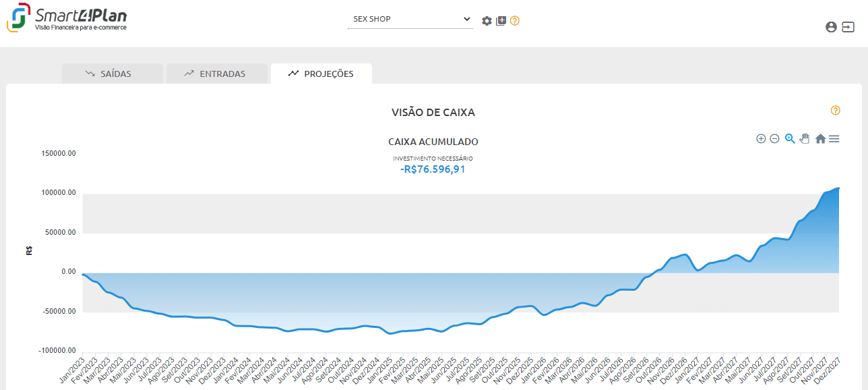Open the Visão de Caixa help icon
This screenshot has height=390, width=868.
(836, 111)
